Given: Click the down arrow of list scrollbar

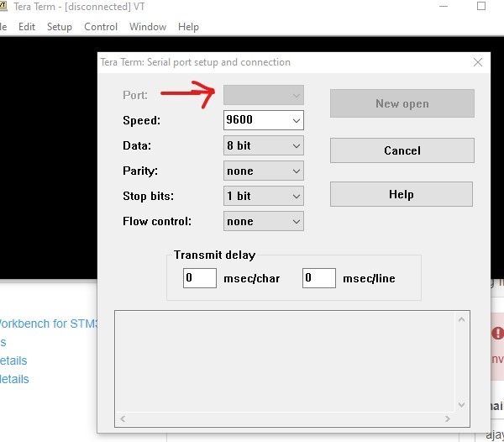Looking at the screenshot, I should point(461,405).
